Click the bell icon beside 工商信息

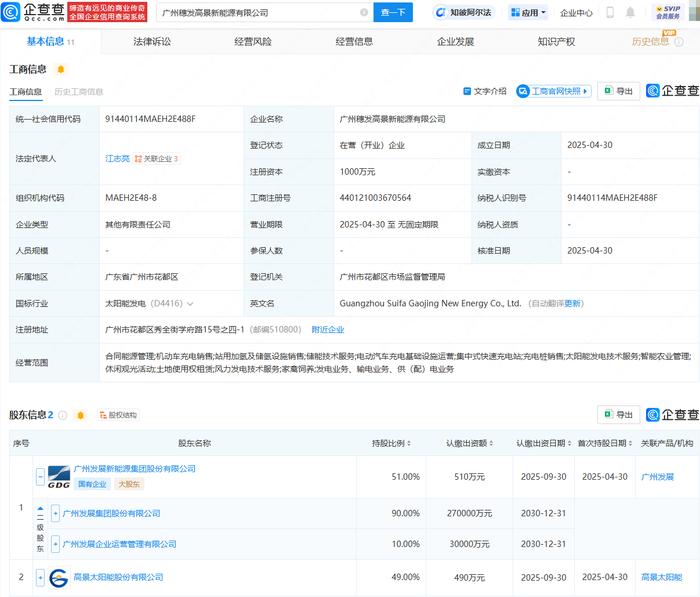[x=61, y=69]
